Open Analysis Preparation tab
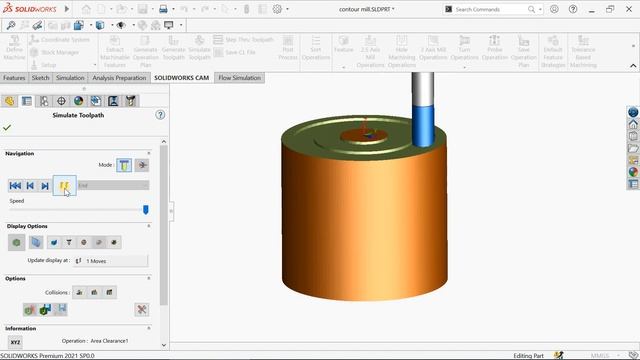Viewport: 640px width, 360px height. click(119, 78)
